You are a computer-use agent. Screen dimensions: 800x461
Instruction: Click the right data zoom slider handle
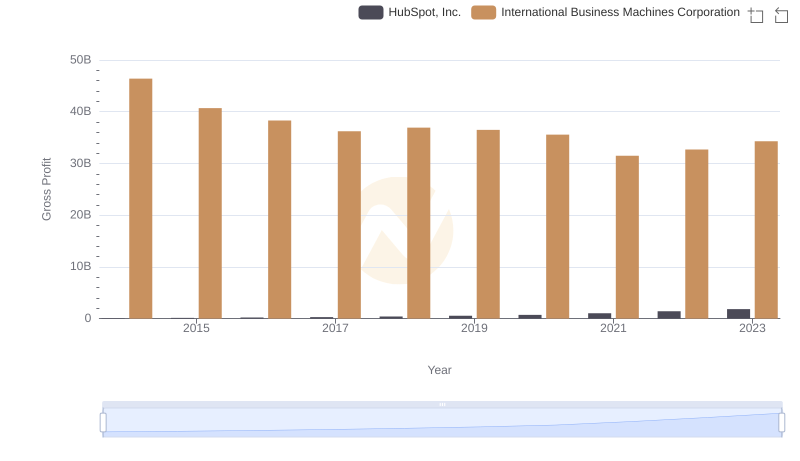click(781, 423)
